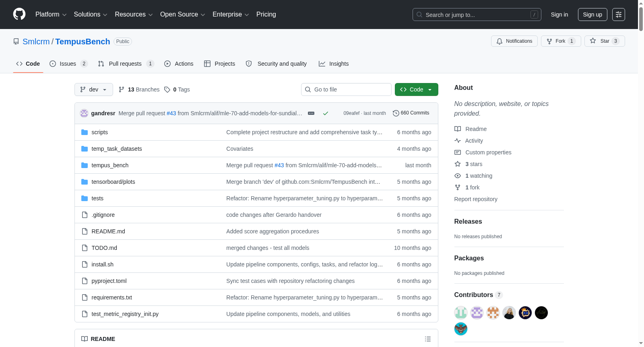Expand the Platform menu
This screenshot has width=644, height=347.
pyautogui.click(x=51, y=15)
